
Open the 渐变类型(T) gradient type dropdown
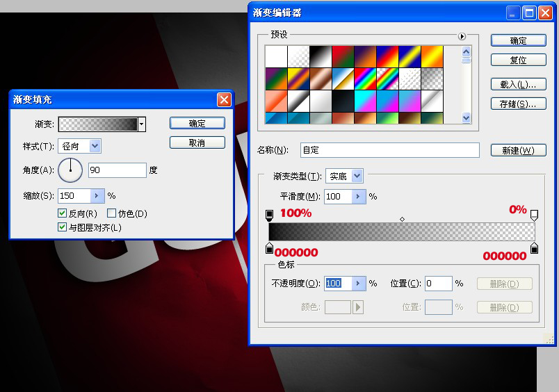tap(357, 176)
